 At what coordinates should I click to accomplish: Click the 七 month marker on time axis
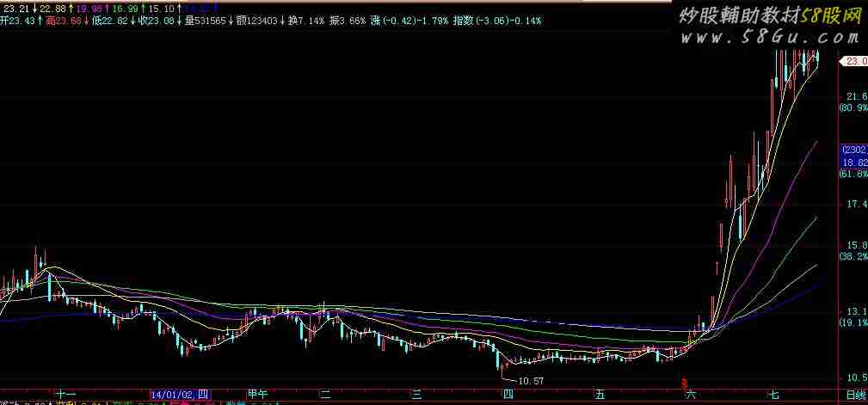click(x=773, y=395)
